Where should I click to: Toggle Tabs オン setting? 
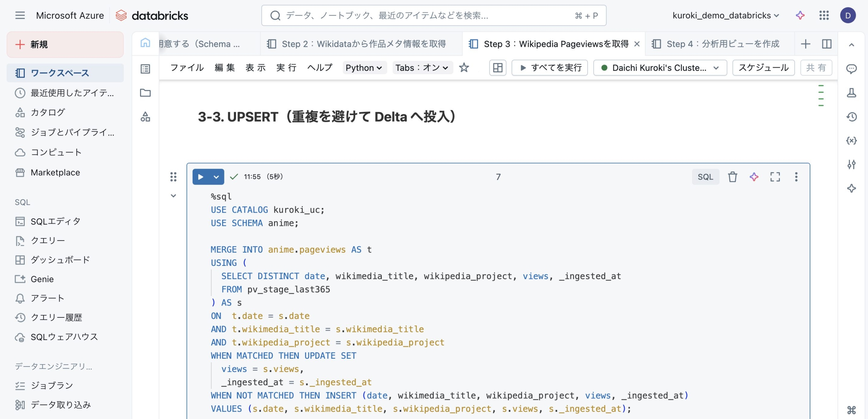pyautogui.click(x=422, y=68)
